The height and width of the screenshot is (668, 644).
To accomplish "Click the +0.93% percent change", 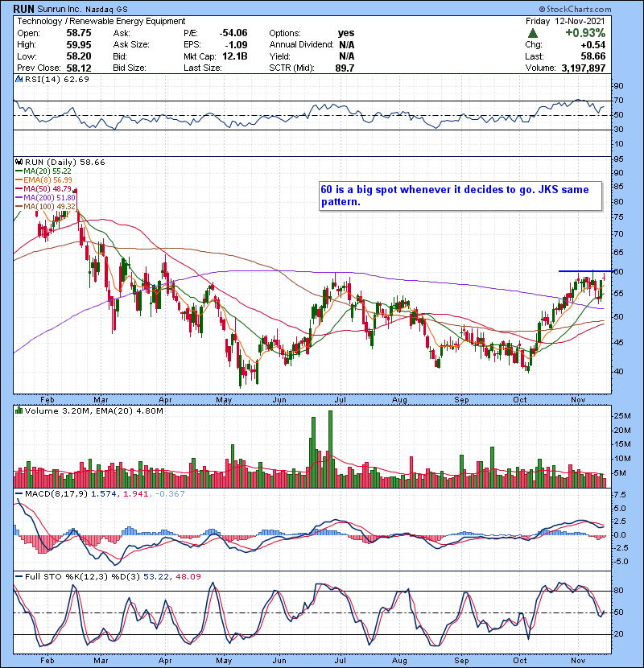I will (585, 33).
